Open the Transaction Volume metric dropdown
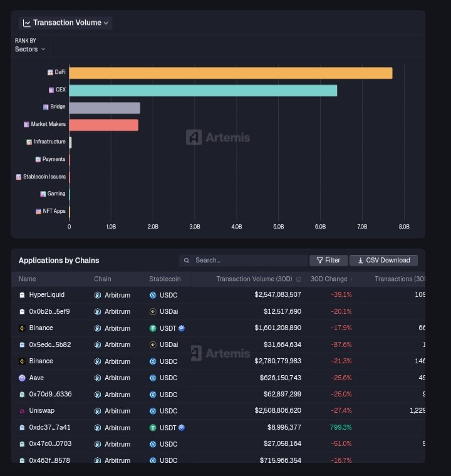Viewport: 451px width, 476px height. click(66, 23)
